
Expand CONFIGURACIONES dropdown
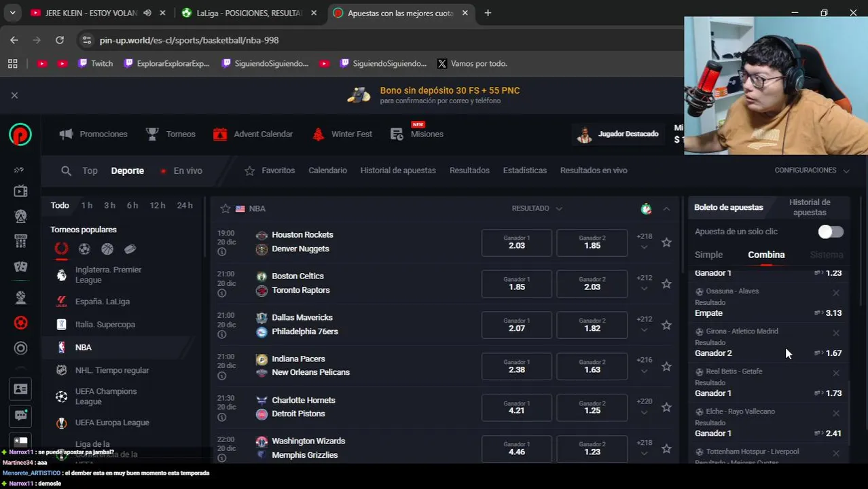tap(812, 170)
